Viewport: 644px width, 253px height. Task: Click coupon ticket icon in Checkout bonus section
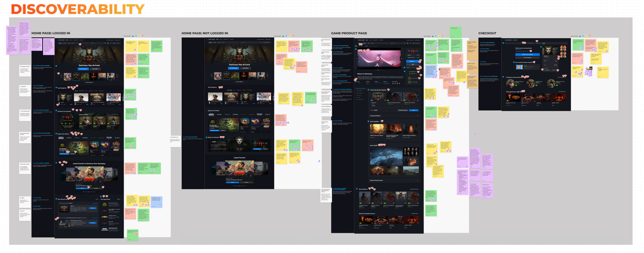[519, 67]
